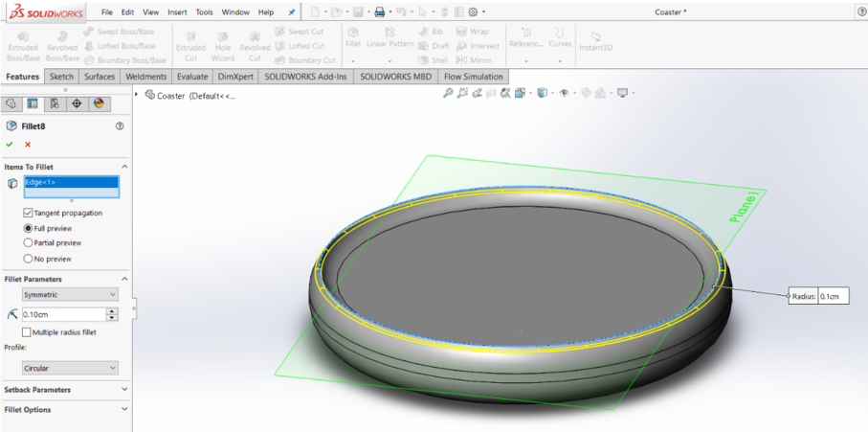Open the FeatureManager design tree tab
868x432 pixels.
click(x=11, y=103)
